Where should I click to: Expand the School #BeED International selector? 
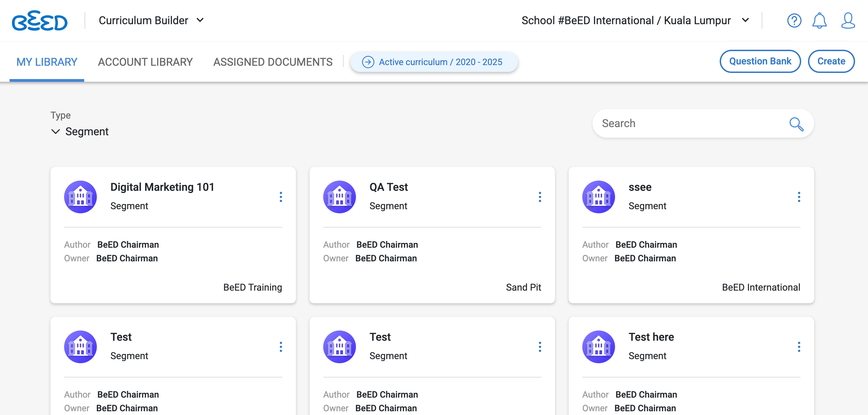pos(635,20)
